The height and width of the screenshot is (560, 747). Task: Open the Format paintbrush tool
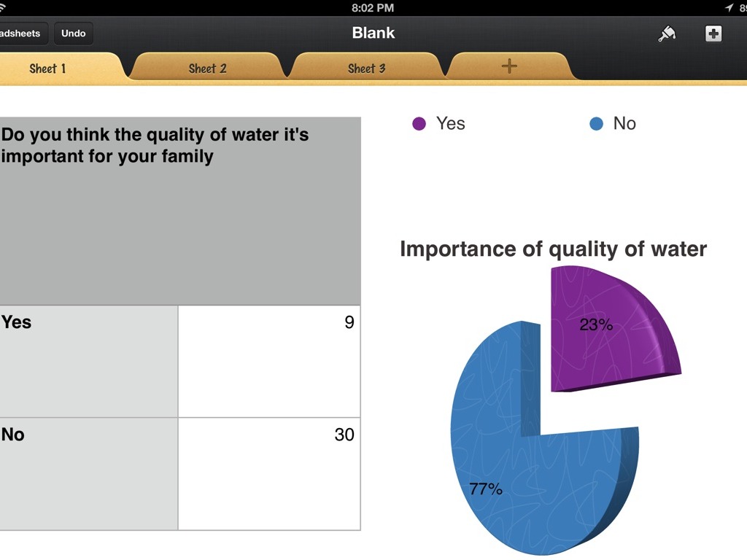[x=667, y=34]
